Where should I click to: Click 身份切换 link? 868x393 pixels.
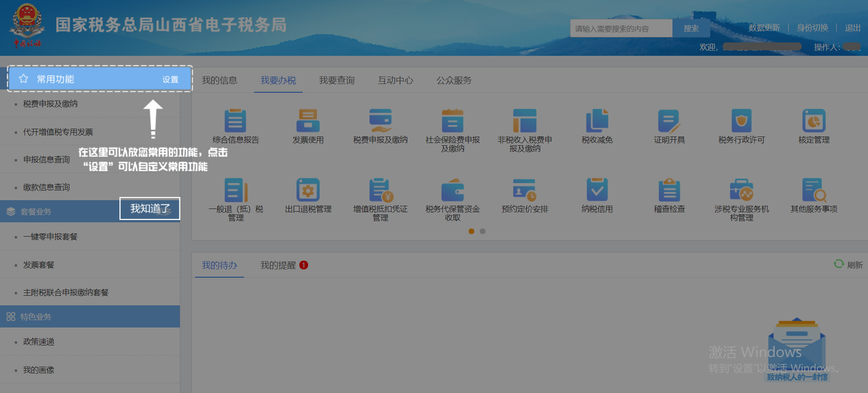click(x=812, y=28)
